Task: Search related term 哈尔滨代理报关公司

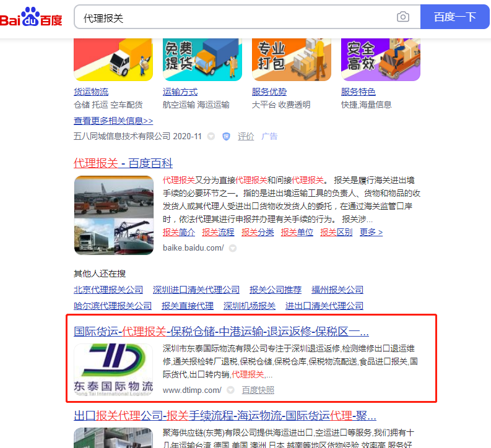Action: click(113, 306)
